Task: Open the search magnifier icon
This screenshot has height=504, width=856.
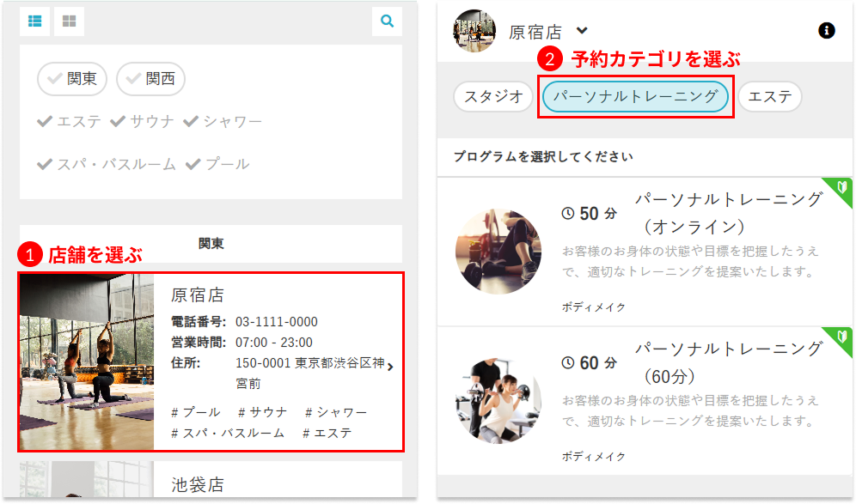Action: point(387,21)
